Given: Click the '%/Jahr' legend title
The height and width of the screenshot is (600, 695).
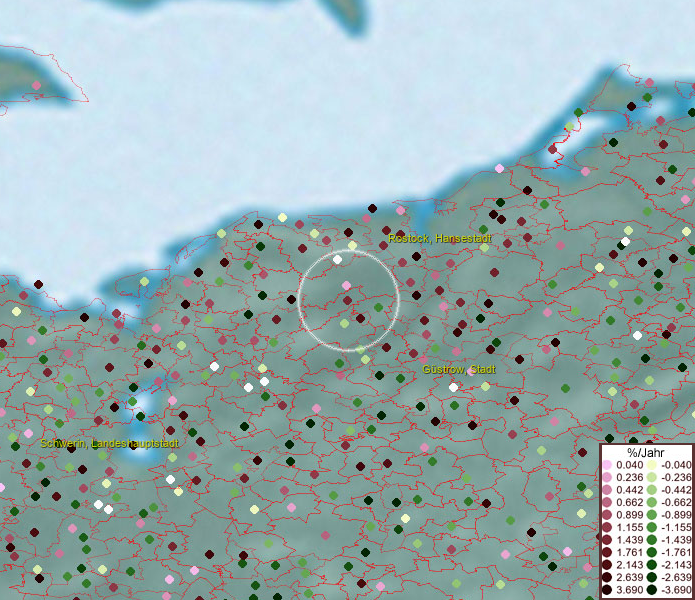Looking at the screenshot, I should pos(646,452).
